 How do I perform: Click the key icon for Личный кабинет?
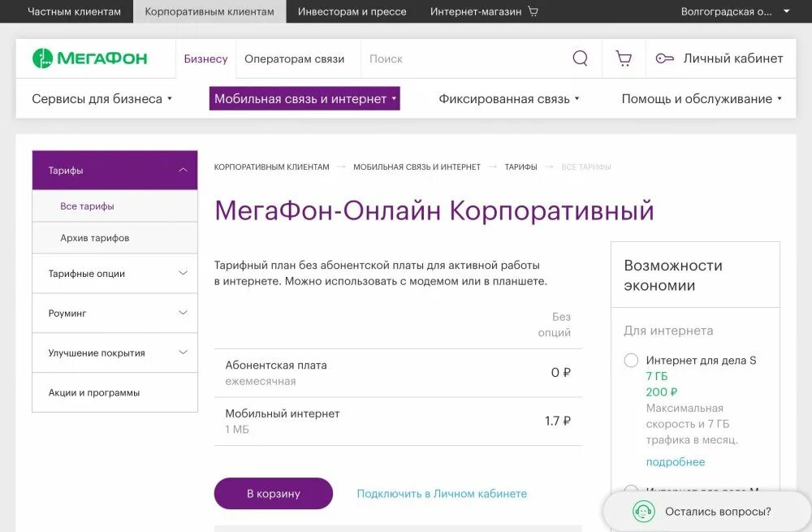tap(664, 58)
